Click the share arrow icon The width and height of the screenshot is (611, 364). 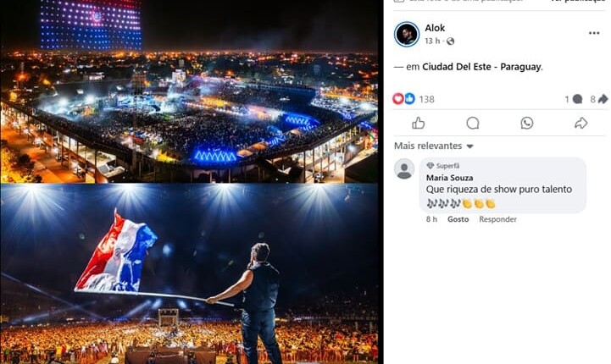(x=581, y=123)
